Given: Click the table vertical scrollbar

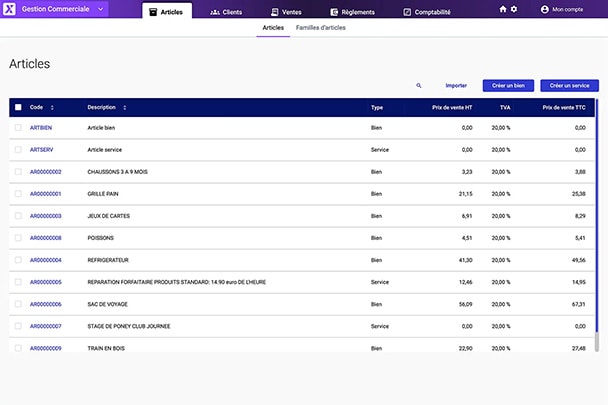Looking at the screenshot, I should (597, 225).
